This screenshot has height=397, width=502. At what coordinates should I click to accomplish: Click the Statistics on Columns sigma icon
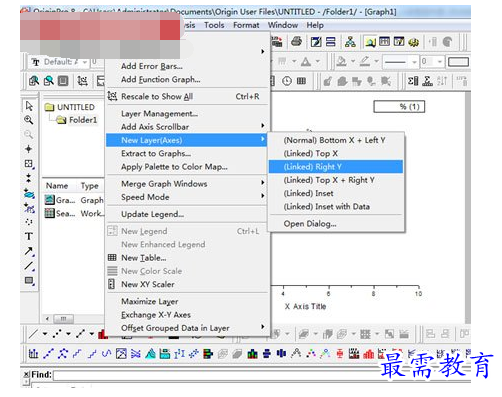tap(413, 81)
